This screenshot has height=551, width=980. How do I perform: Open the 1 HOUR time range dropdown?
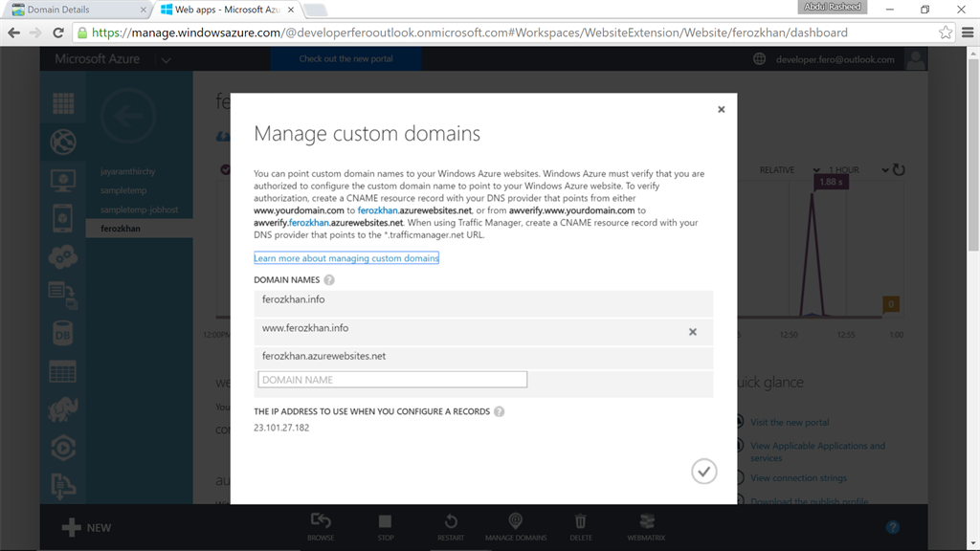click(x=858, y=170)
